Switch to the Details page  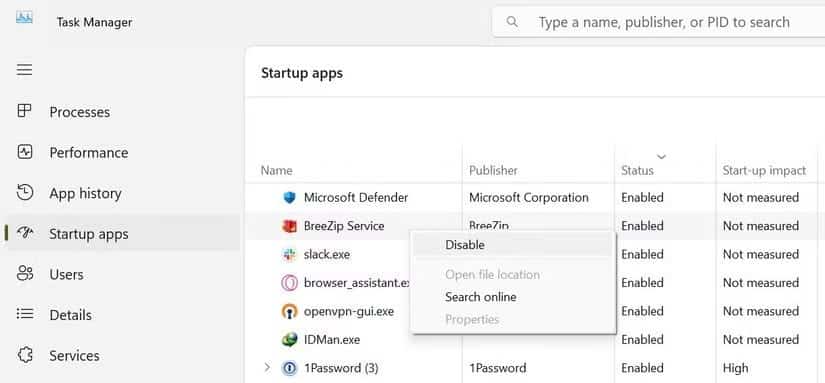tap(71, 315)
